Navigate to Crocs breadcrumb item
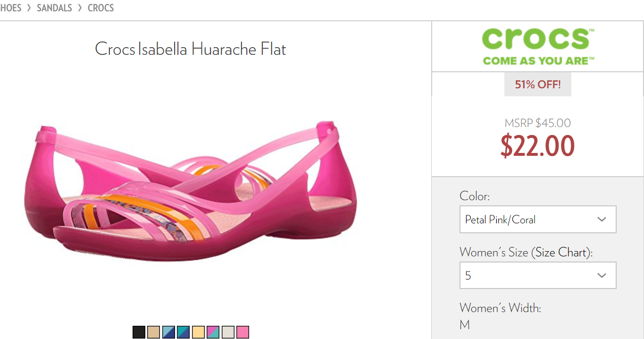This screenshot has width=644, height=339. point(100,8)
